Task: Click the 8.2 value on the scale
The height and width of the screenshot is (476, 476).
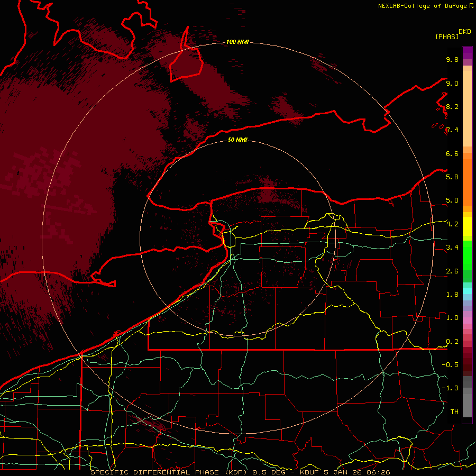Action: [x=452, y=107]
